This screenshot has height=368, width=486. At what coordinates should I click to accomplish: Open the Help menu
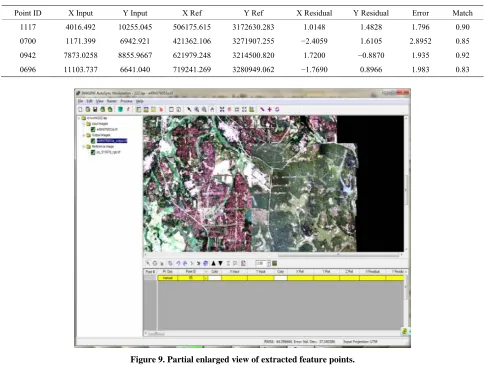click(x=140, y=101)
